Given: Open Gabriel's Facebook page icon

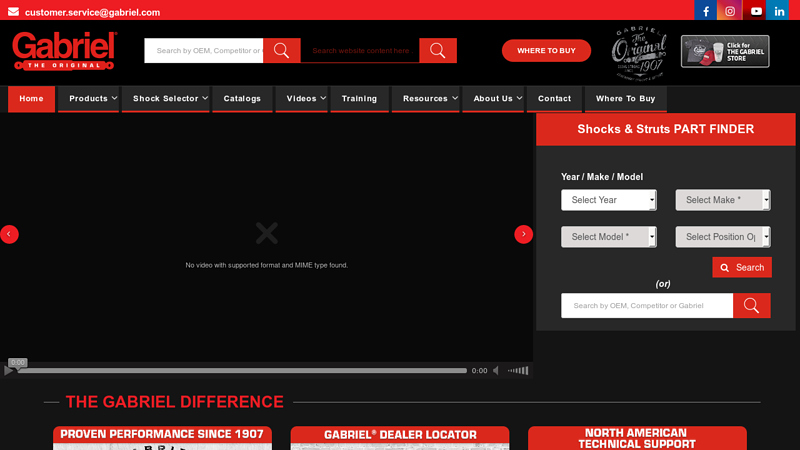Looking at the screenshot, I should pyautogui.click(x=706, y=11).
